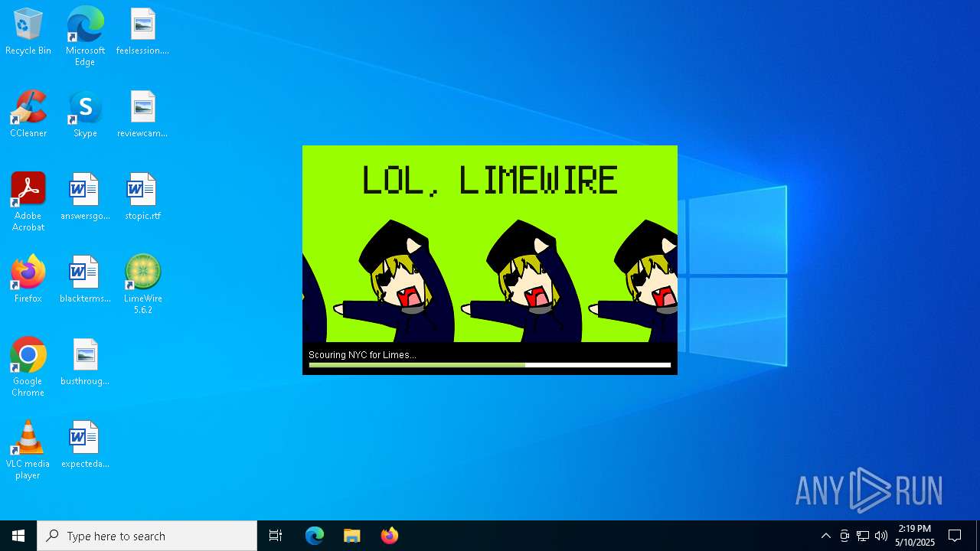Select the Skype desktop shortcut
980x551 pixels.
click(85, 115)
